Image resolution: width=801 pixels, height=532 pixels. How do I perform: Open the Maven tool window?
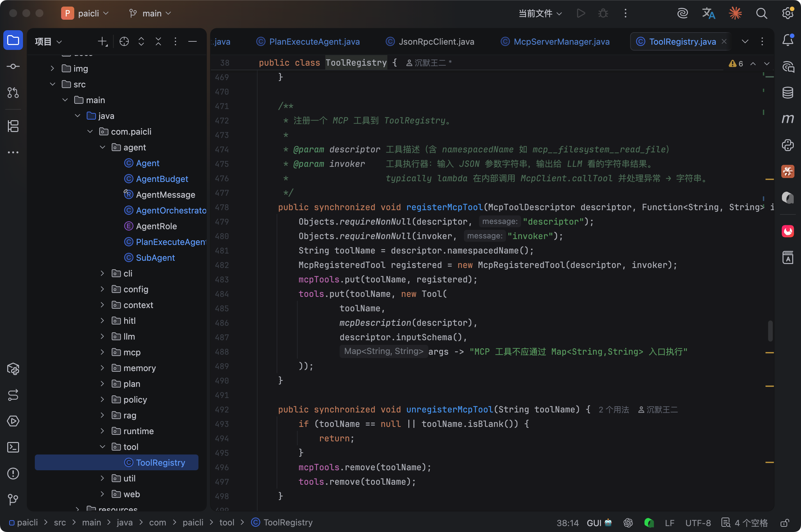[x=788, y=119]
